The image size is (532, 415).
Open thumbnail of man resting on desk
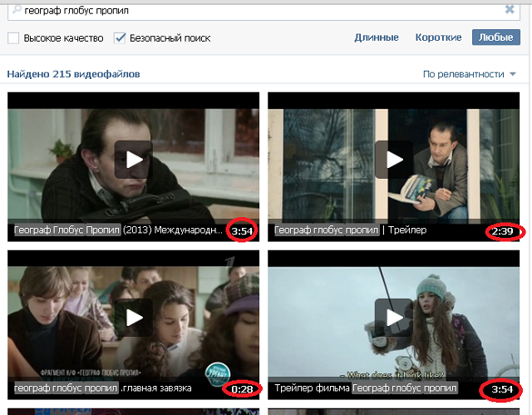(x=133, y=166)
